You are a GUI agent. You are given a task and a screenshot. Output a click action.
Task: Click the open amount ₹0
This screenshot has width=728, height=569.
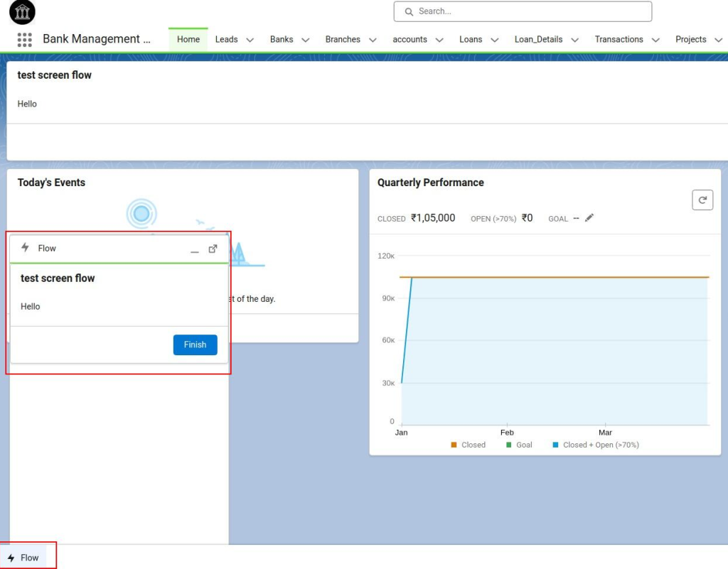527,218
